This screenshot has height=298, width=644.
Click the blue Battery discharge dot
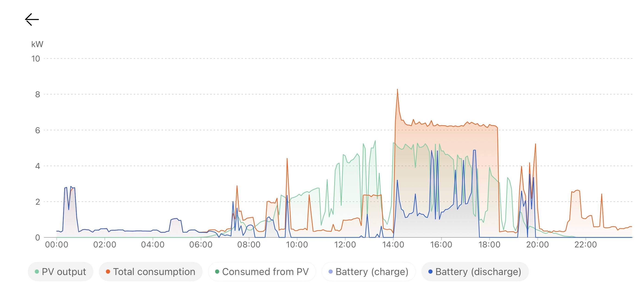point(430,272)
